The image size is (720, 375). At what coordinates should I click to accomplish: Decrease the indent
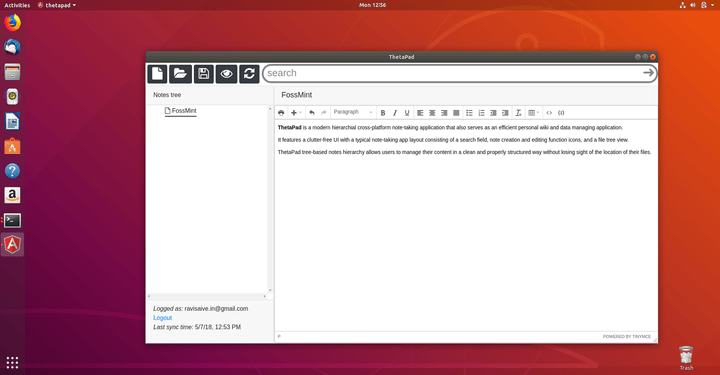493,112
